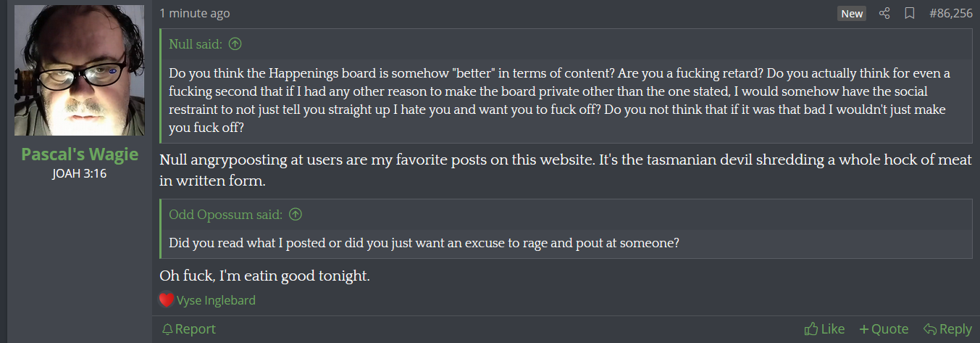Click the Report bell icon
Screen dimensions: 980x343
coord(167,329)
